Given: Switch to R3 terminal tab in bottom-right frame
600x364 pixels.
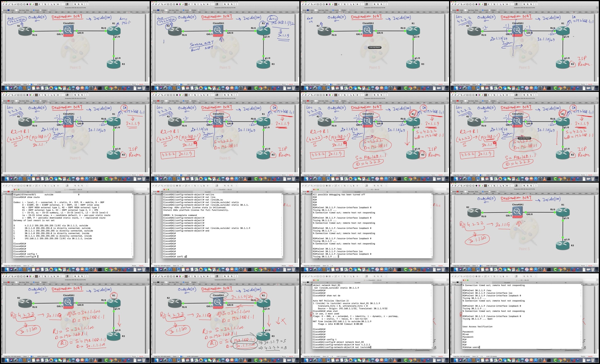Looking at the screenshot, I should [x=566, y=283].
